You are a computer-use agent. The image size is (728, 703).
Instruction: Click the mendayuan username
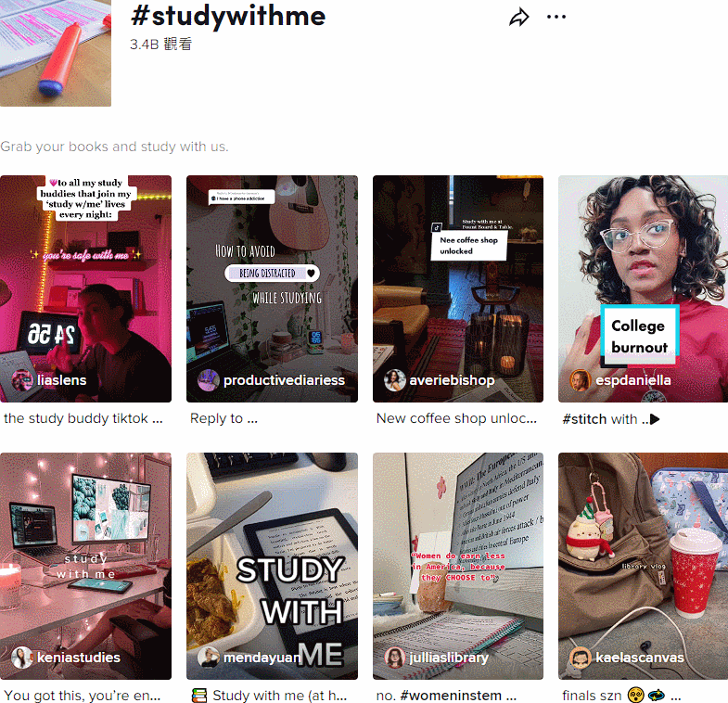click(x=262, y=658)
